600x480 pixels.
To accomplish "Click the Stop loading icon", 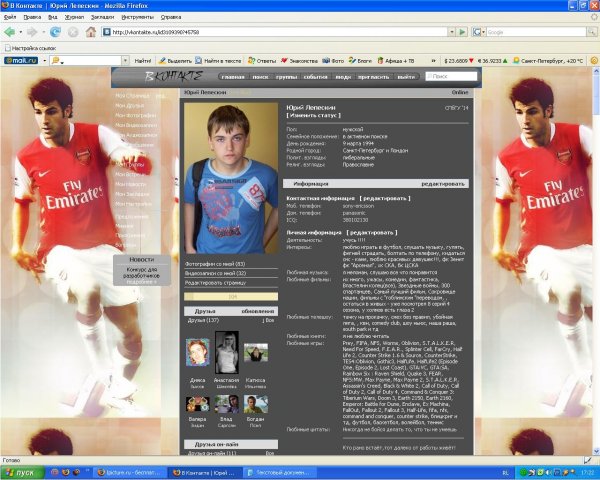I will coord(73,32).
